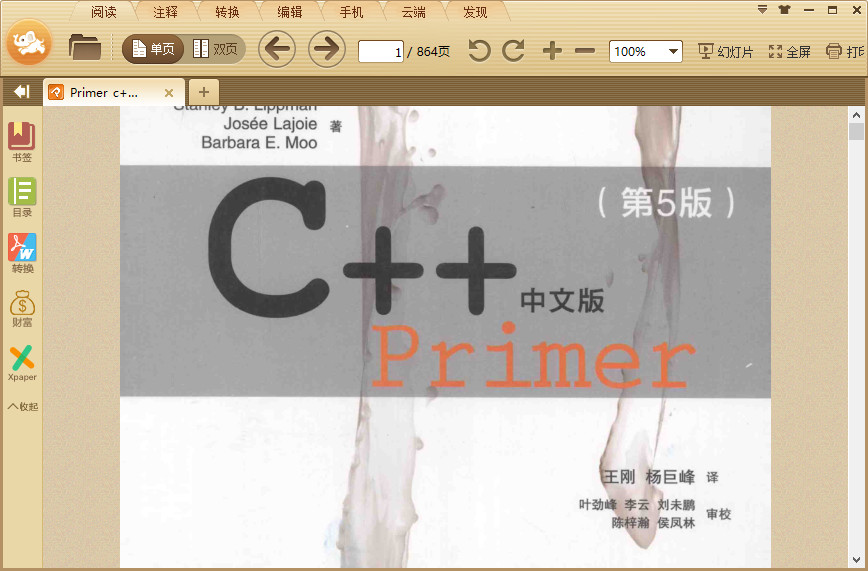Viewport: 868px width, 571px height.
Task: Click the page number input field
Action: pos(381,52)
